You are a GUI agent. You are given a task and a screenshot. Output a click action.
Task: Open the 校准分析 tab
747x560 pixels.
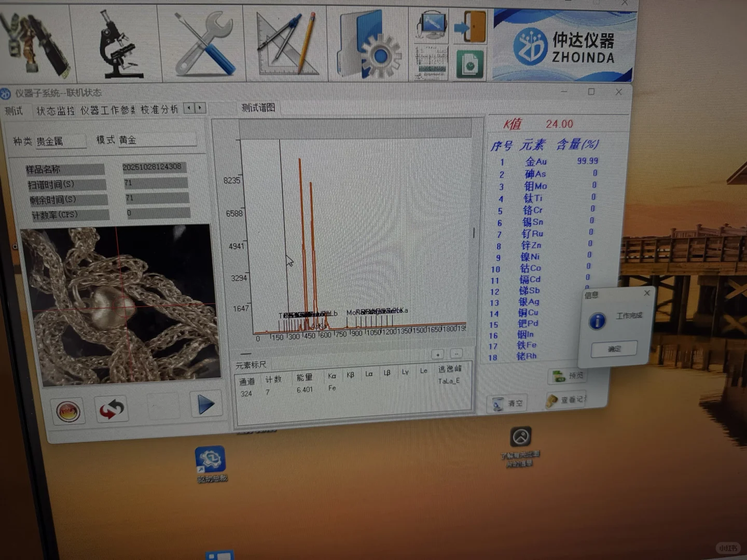(x=159, y=109)
